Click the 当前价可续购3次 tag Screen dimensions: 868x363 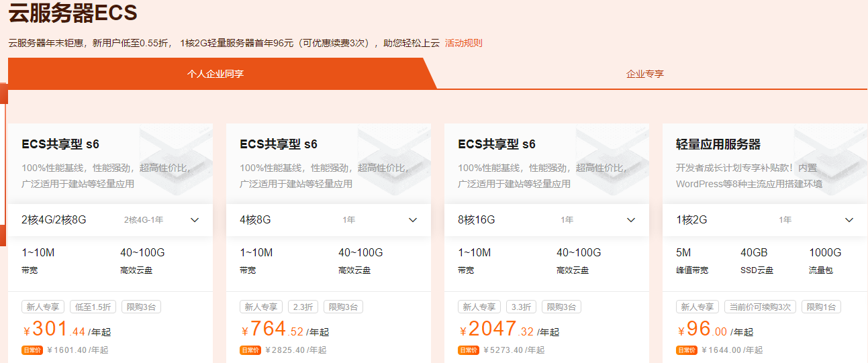coord(761,307)
